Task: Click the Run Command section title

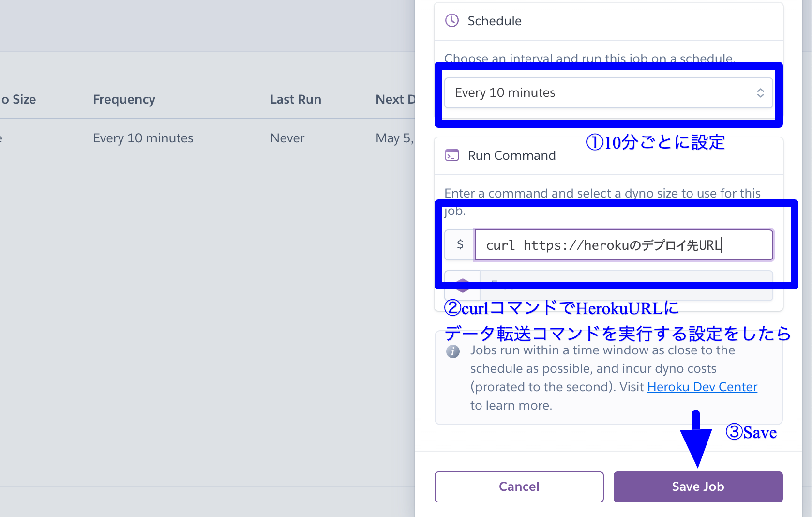Action: point(511,155)
